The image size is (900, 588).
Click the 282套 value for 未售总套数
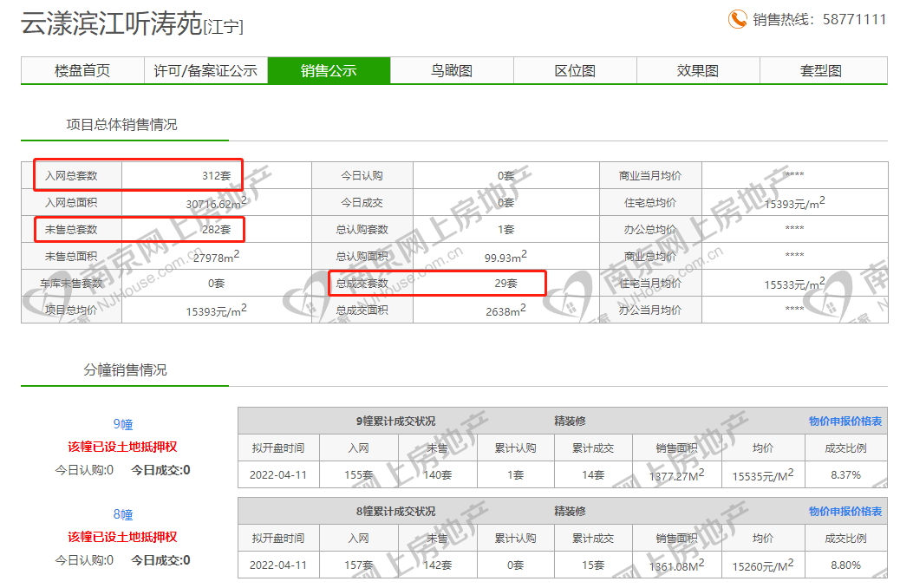tap(216, 230)
